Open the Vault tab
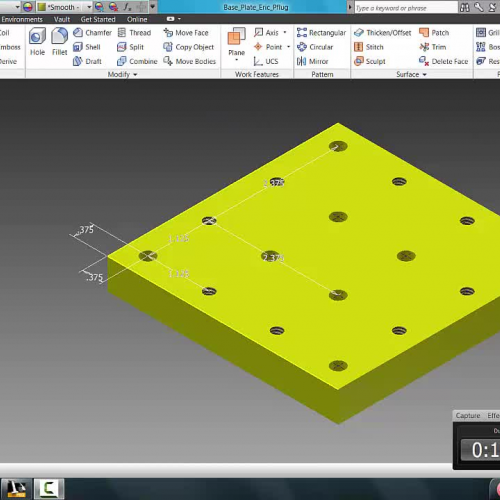 point(62,19)
